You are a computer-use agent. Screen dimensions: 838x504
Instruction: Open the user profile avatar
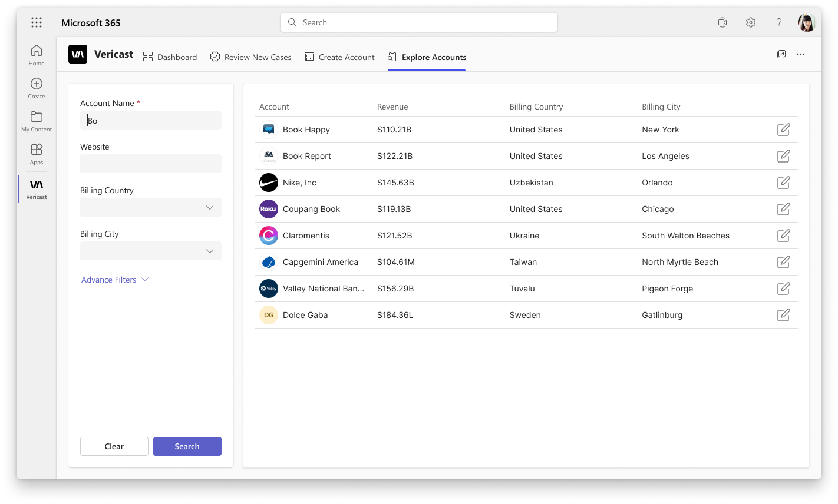click(x=807, y=22)
